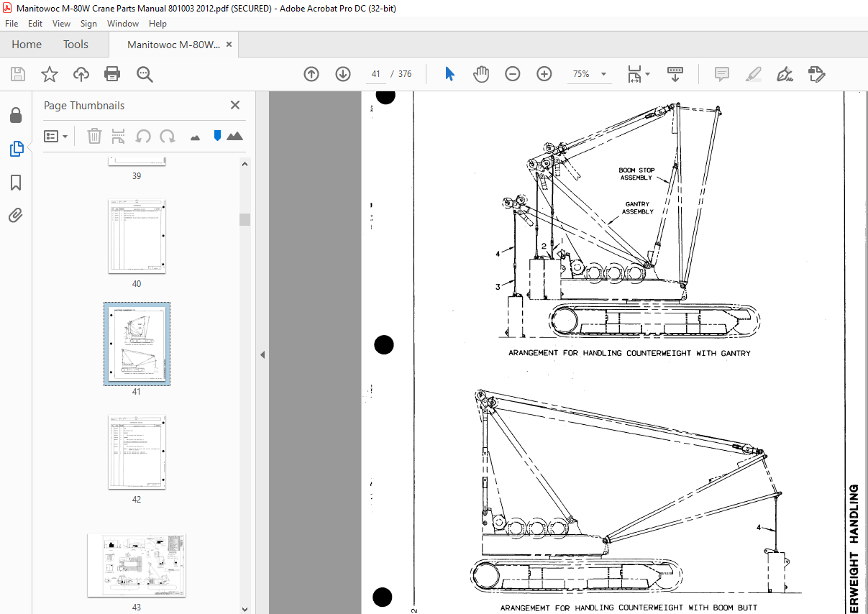This screenshot has height=614, width=868.
Task: Click the page number field showing 41
Action: (x=375, y=74)
